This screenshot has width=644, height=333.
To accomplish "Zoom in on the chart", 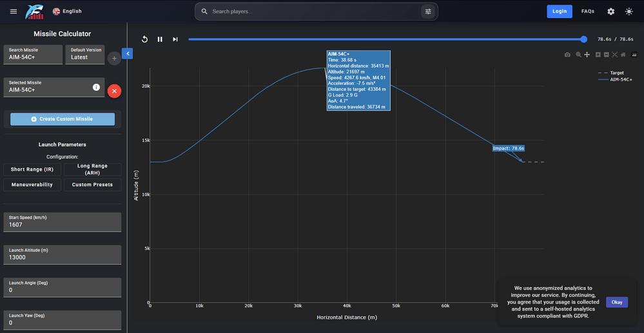I will click(x=598, y=55).
